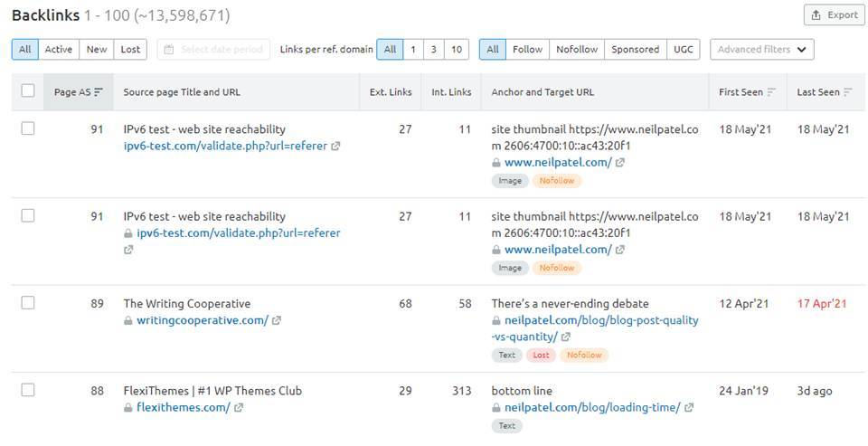Click the lock icon before writingcooperative.com
Image resolution: width=868 pixels, height=446 pixels.
[x=127, y=321]
